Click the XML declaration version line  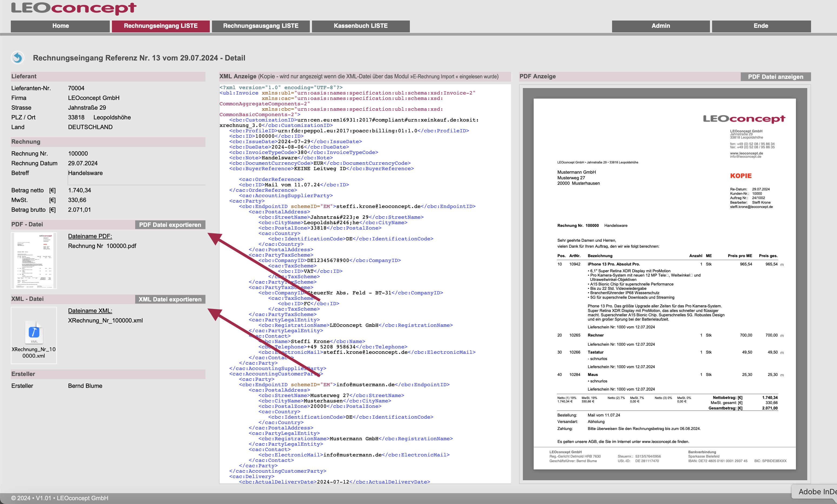(281, 88)
